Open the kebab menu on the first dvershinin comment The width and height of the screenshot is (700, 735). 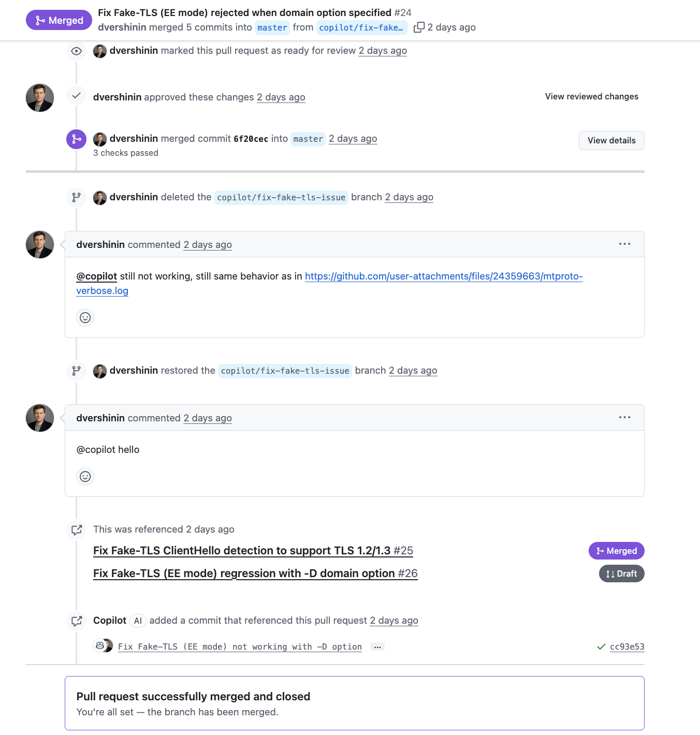[625, 244]
